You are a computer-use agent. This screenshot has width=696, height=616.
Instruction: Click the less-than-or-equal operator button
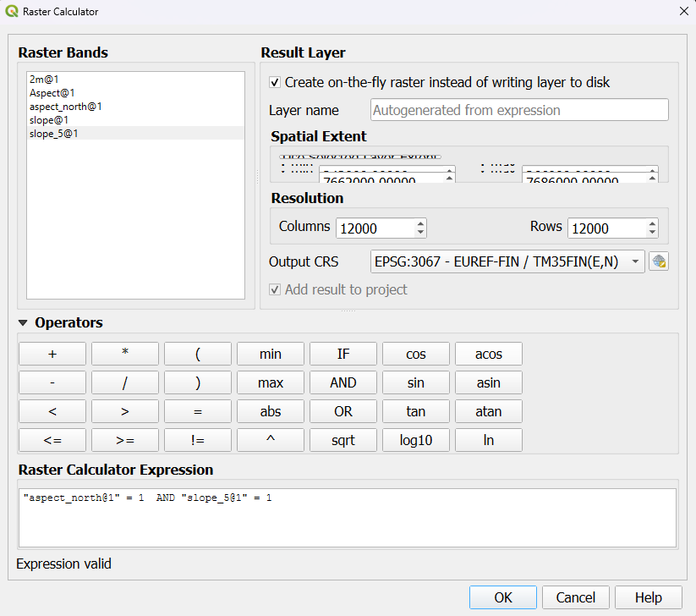point(52,440)
